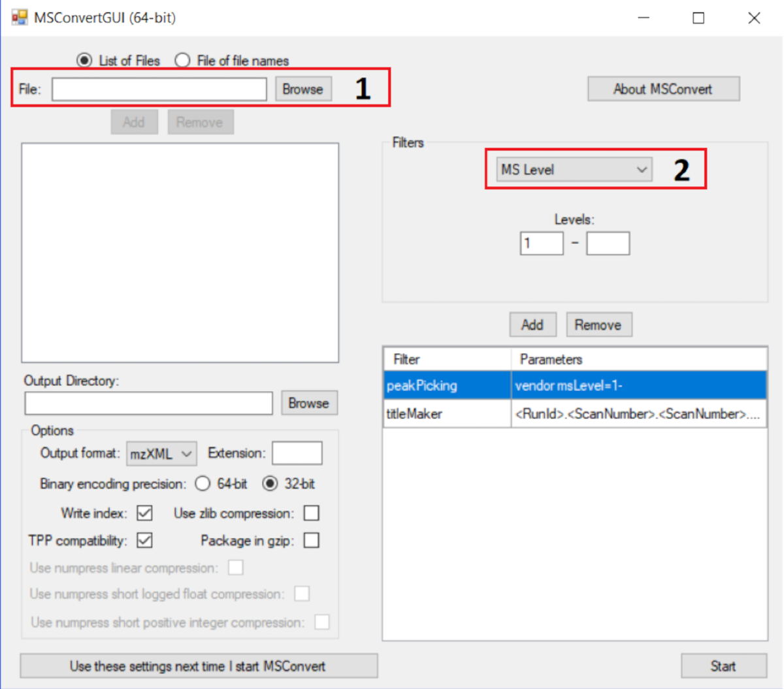Click inside the empty file list box

point(180,253)
